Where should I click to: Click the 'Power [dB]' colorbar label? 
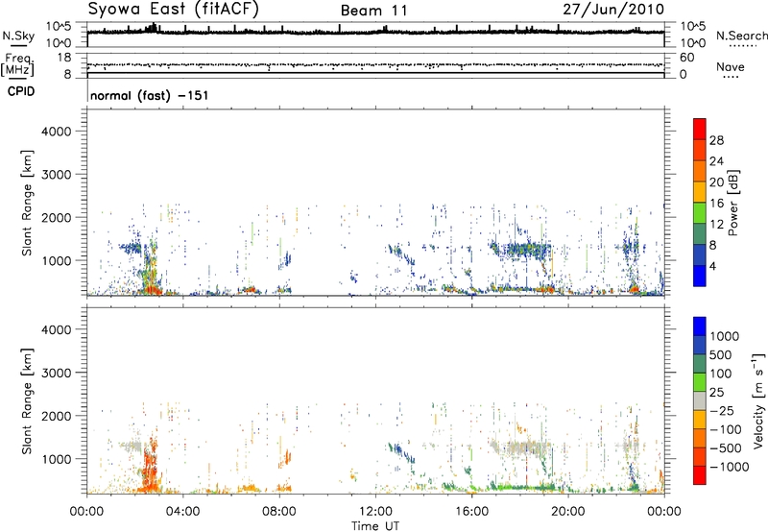click(x=733, y=203)
